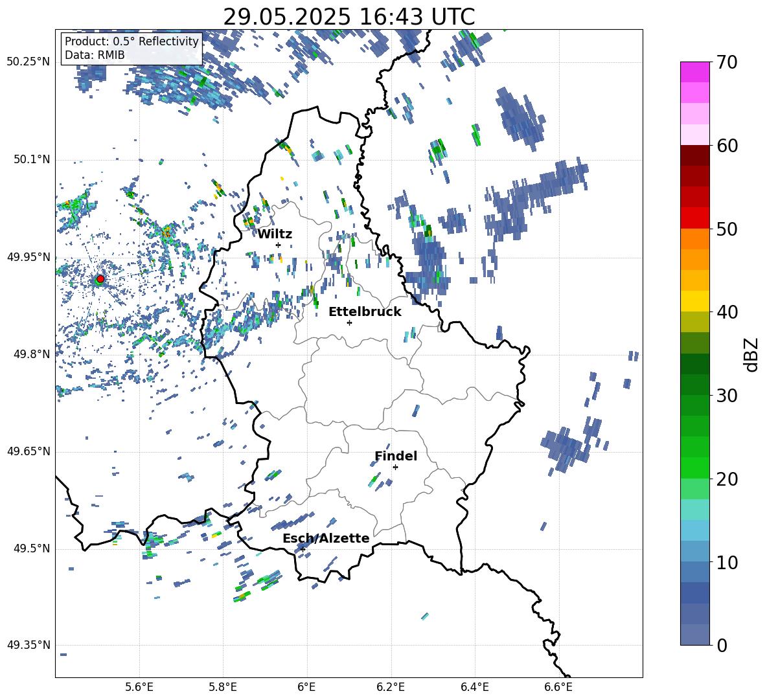Click the Findel station cross marker

click(x=395, y=468)
